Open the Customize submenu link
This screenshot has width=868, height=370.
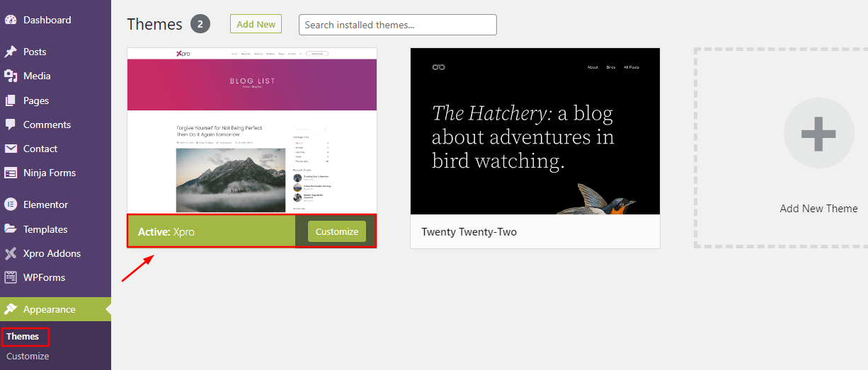click(28, 356)
